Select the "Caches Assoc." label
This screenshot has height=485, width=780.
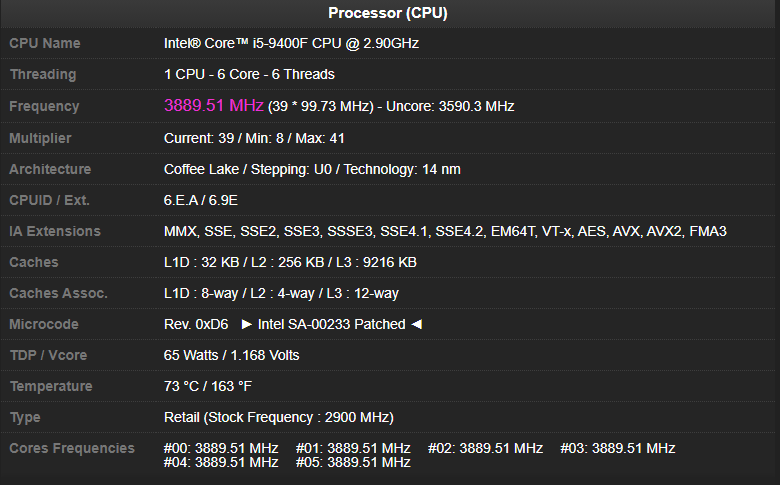[59, 293]
